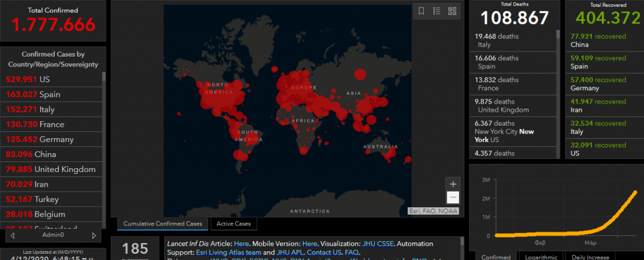Image resolution: width=644 pixels, height=260 pixels.
Task: Switch to the Active Cases tab
Action: click(233, 224)
